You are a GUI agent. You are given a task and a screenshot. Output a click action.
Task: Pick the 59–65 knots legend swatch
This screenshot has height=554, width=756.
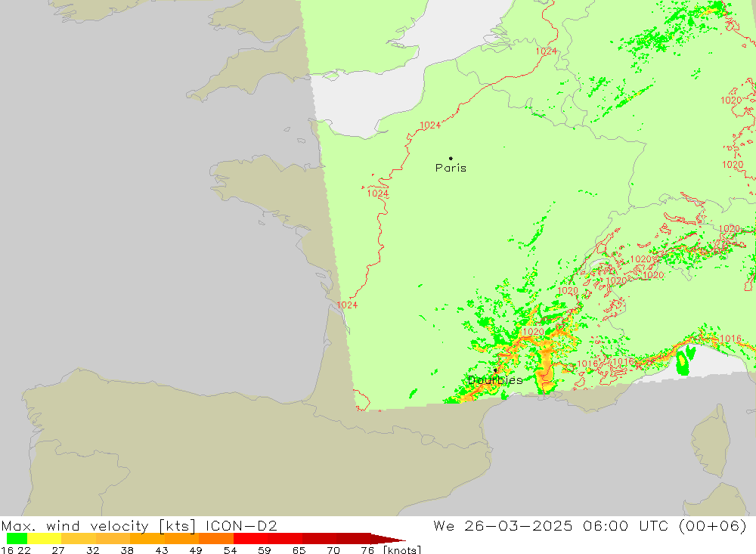click(285, 539)
